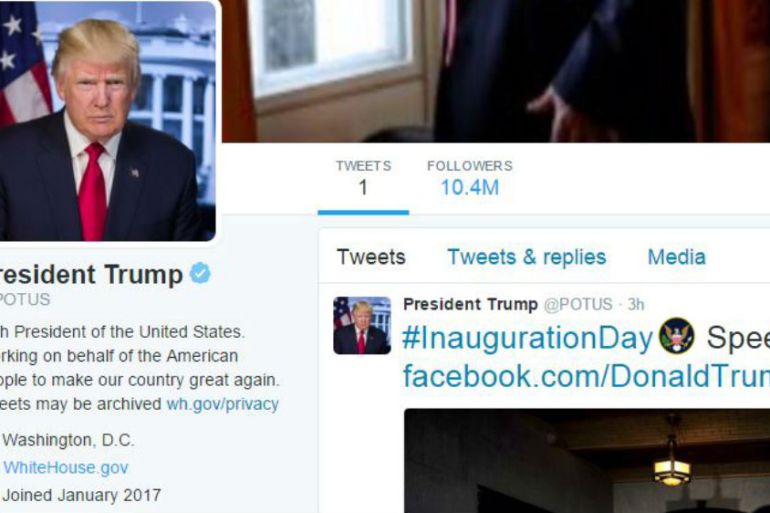Select the Tweets timeline tab
This screenshot has width=770, height=513.
coord(371,257)
